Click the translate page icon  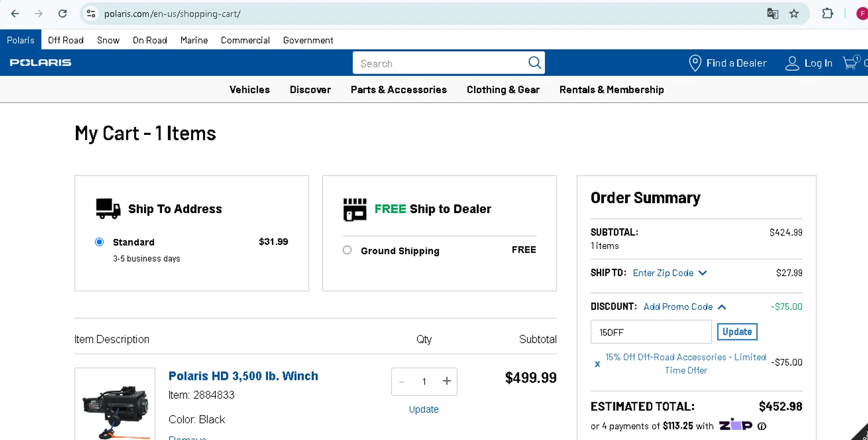pos(773,13)
